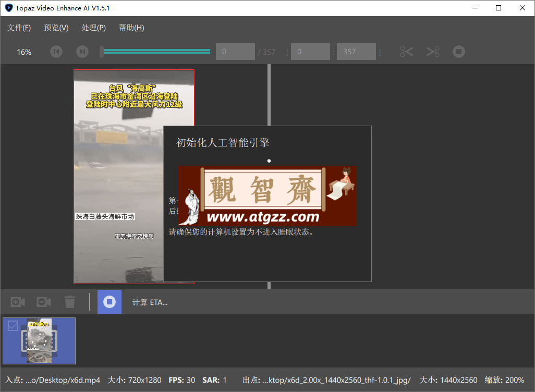535x392 pixels.
Task: Click the scissors trim icon
Action: tap(406, 52)
